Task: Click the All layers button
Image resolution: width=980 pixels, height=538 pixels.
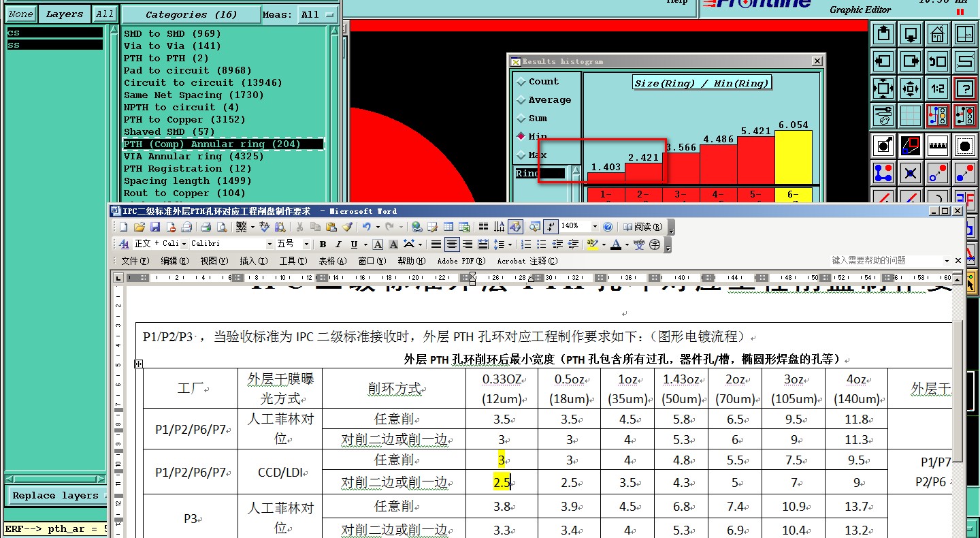Action: point(104,14)
